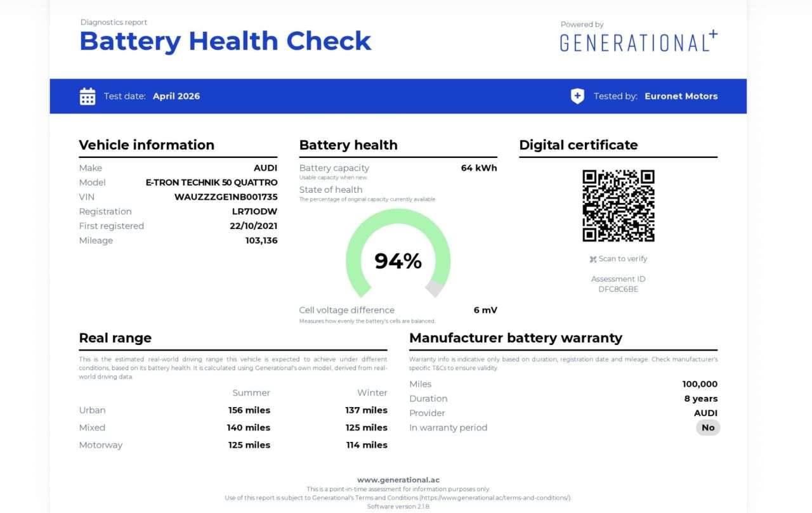
Task: Click the April 2026 test date
Action: (x=176, y=96)
